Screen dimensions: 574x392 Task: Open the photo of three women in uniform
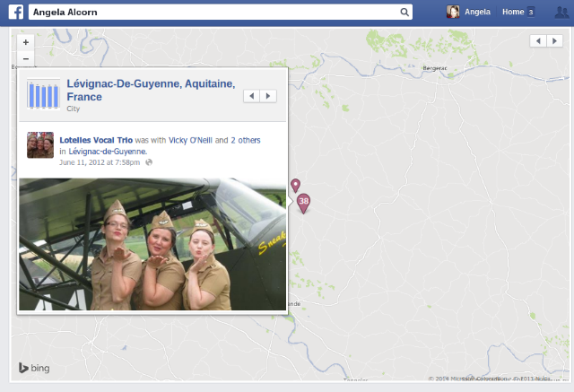(152, 244)
